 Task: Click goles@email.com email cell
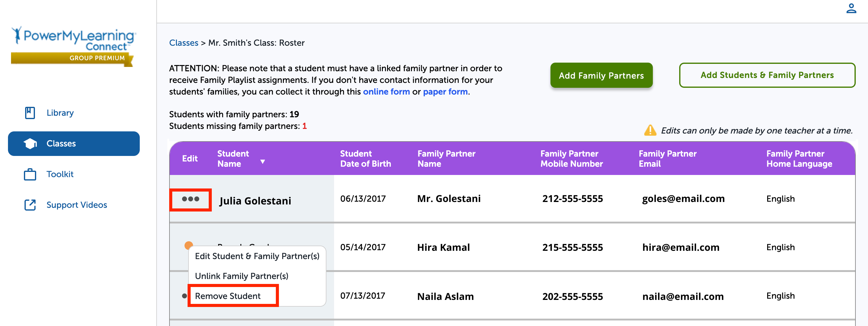[683, 199]
